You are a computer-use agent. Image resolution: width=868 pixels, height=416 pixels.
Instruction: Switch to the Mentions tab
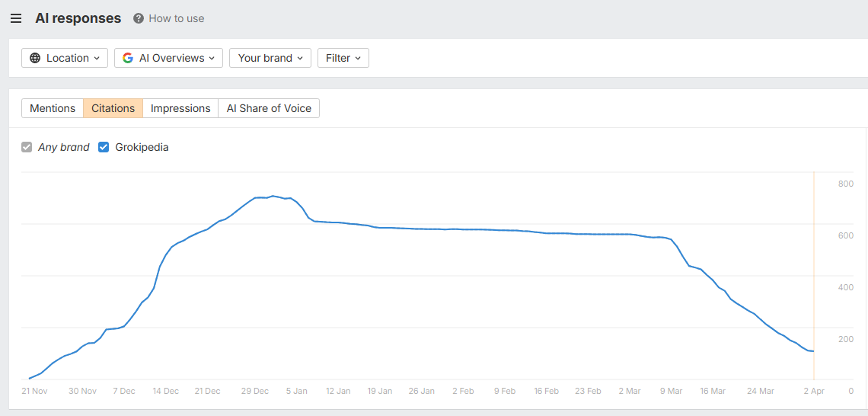pyautogui.click(x=53, y=108)
